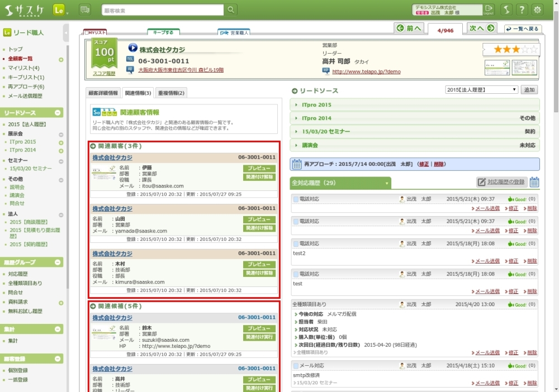Click the help question mark icon
This screenshot has width=559, height=392.
click(522, 9)
